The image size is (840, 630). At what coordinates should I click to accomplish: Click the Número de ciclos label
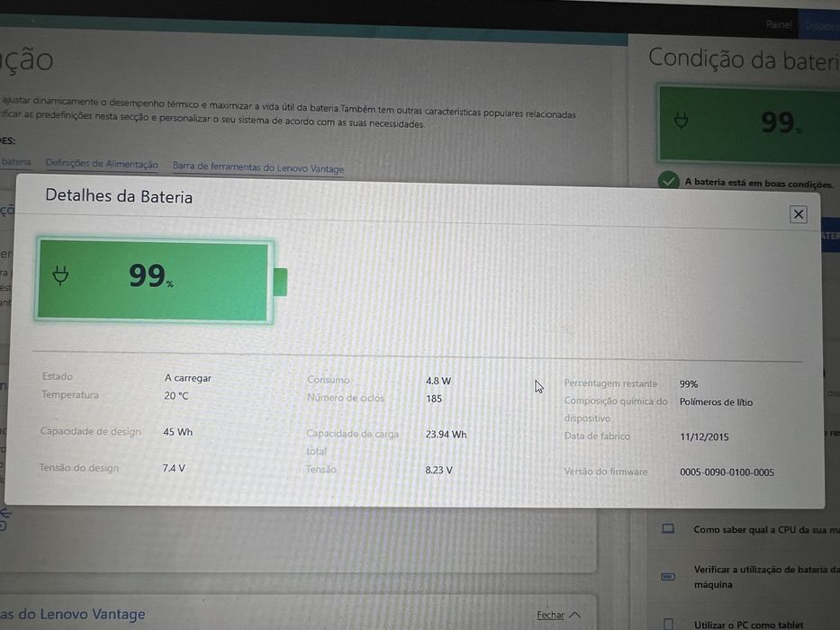[346, 398]
